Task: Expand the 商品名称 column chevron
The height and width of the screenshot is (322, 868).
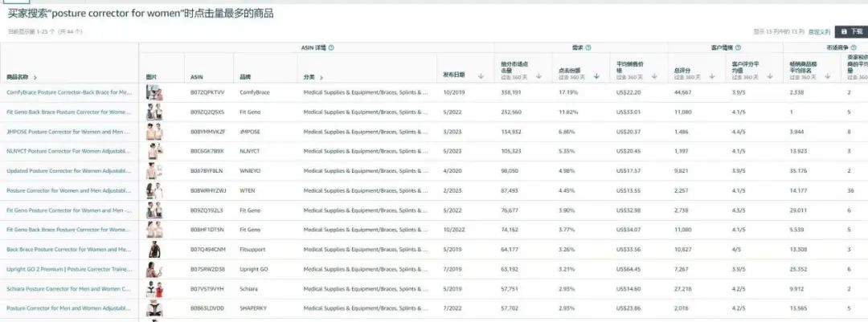Action: tap(35, 77)
